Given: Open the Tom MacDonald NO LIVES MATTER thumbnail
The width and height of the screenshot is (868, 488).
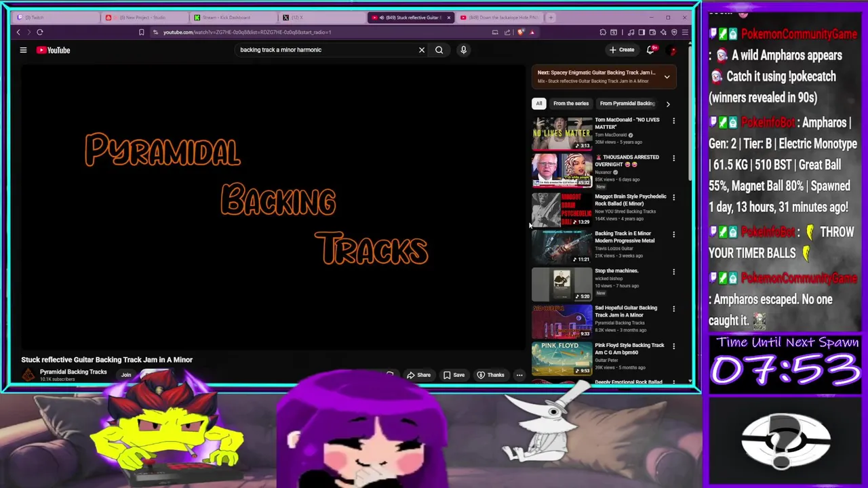Looking at the screenshot, I should (562, 134).
